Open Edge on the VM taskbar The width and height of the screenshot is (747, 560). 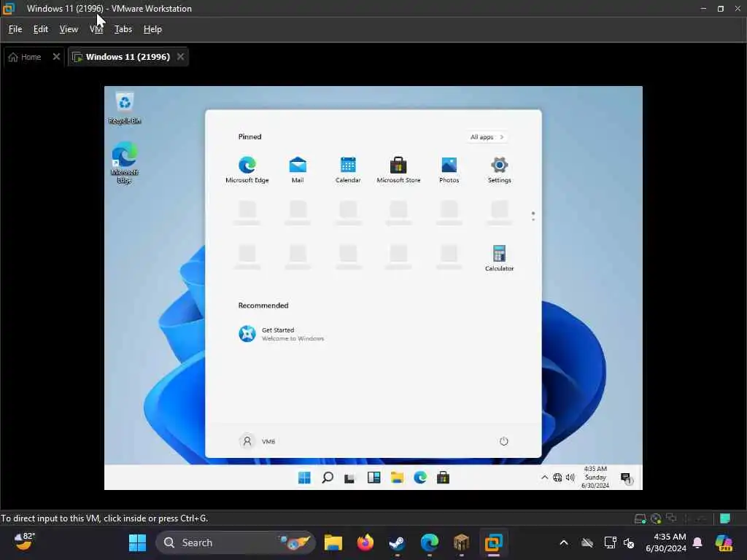point(419,478)
